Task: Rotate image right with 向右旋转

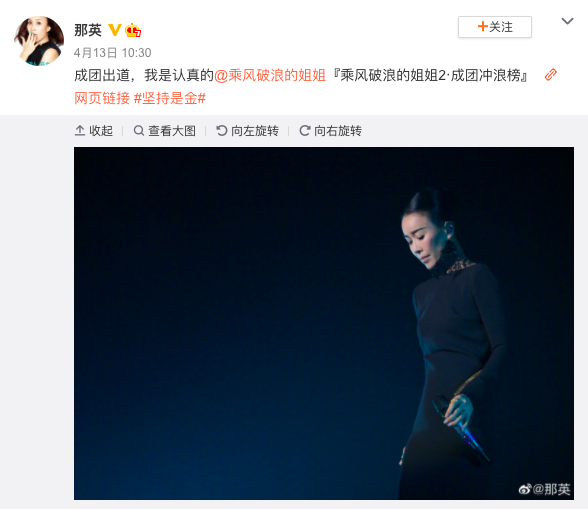Action: 330,131
